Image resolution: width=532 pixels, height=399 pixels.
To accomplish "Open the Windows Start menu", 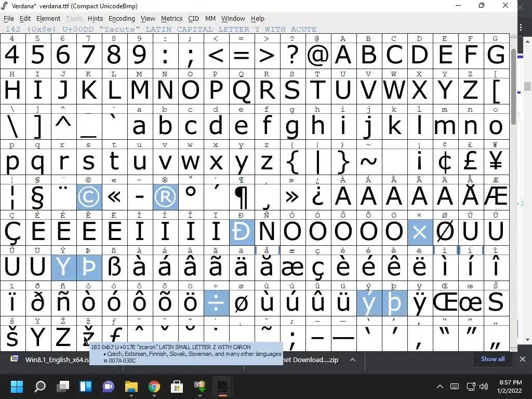I will [x=17, y=386].
